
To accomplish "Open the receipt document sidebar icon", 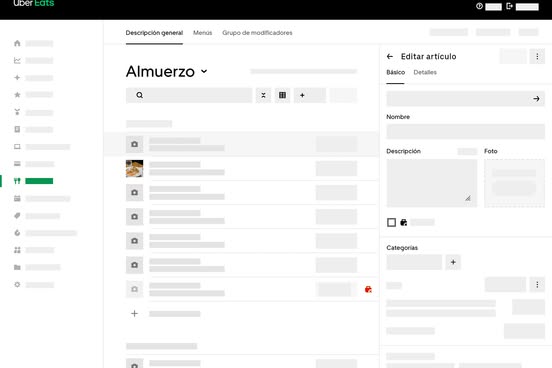I will click(x=17, y=129).
